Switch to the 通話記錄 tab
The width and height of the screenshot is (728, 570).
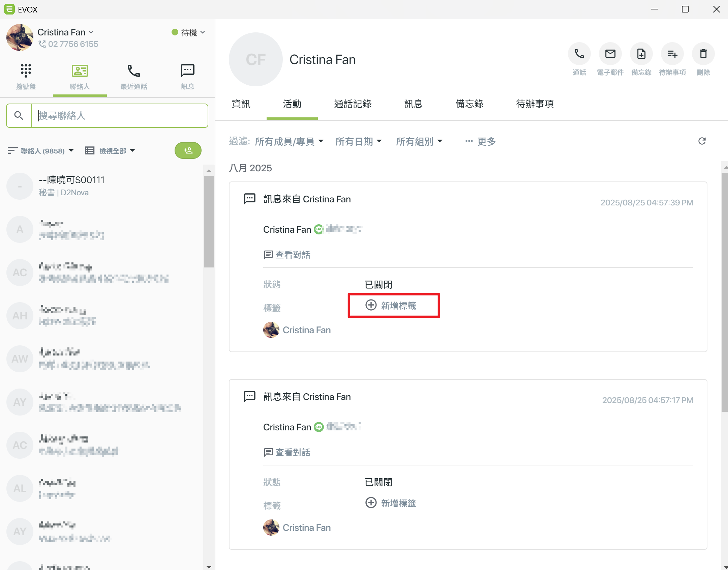(353, 104)
